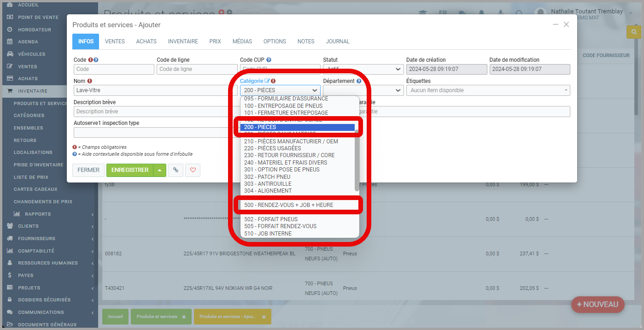Close the Produits et services green tab
644x330 pixels.
point(184,317)
